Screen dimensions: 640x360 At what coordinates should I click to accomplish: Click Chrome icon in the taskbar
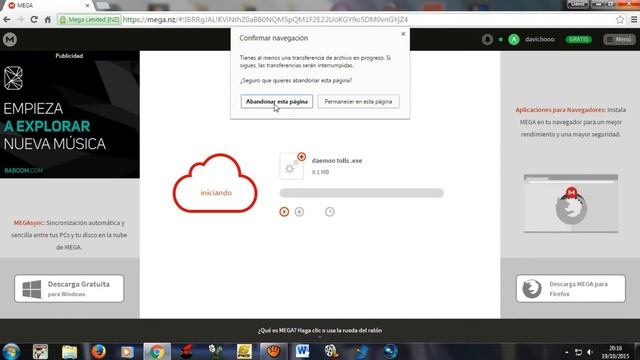[157, 351]
